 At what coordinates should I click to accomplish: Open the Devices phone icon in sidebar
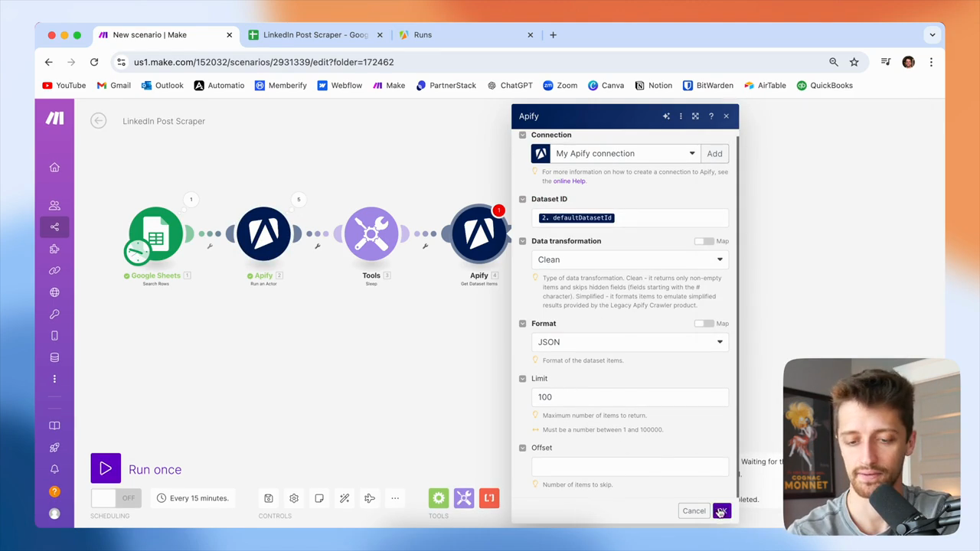pyautogui.click(x=54, y=336)
